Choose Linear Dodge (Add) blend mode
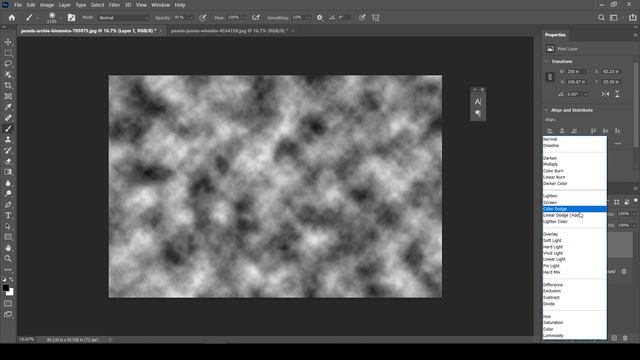 click(x=574, y=215)
